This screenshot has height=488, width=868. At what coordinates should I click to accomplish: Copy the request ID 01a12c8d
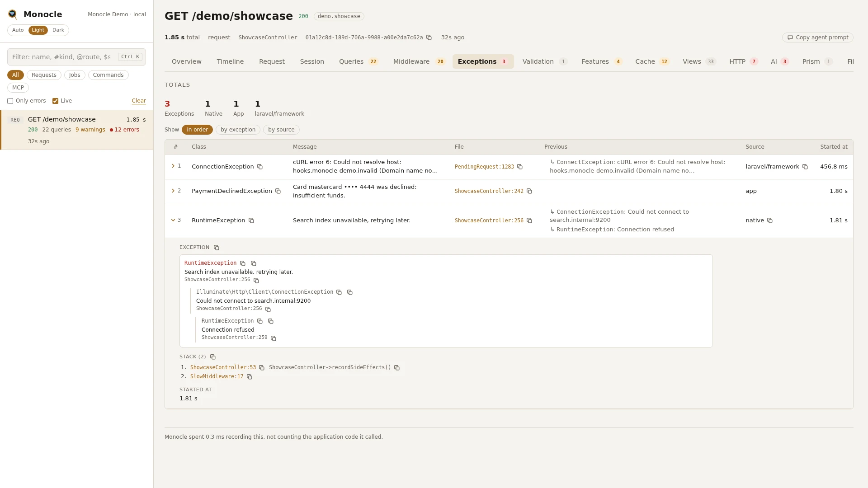pyautogui.click(x=429, y=38)
